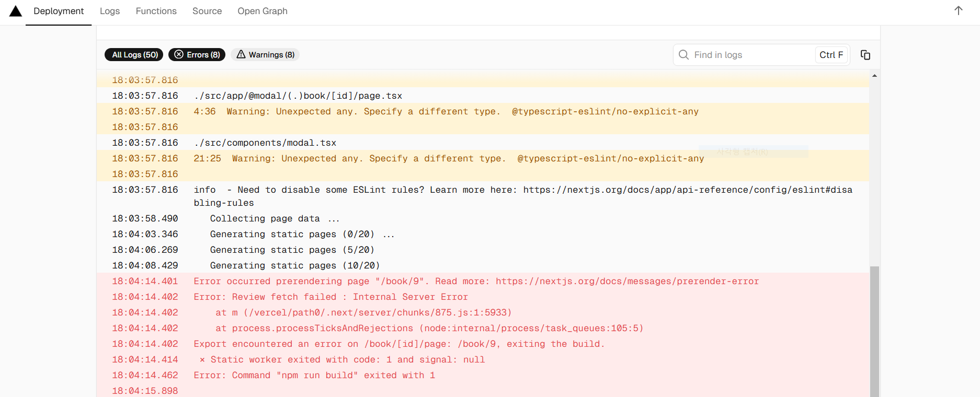The image size is (980, 397).
Task: Open the prerender-error docs link
Action: coord(627,281)
